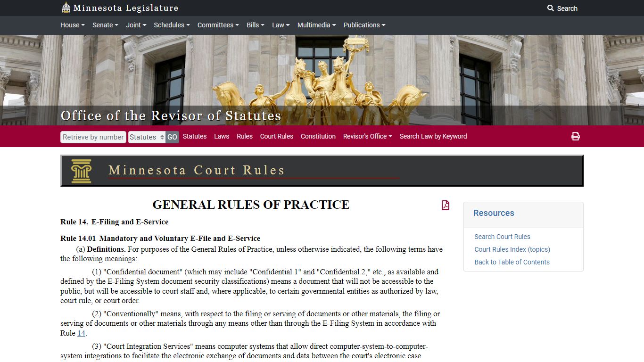Open Search Court Rules resource link
This screenshot has height=362, width=644.
coord(502,237)
